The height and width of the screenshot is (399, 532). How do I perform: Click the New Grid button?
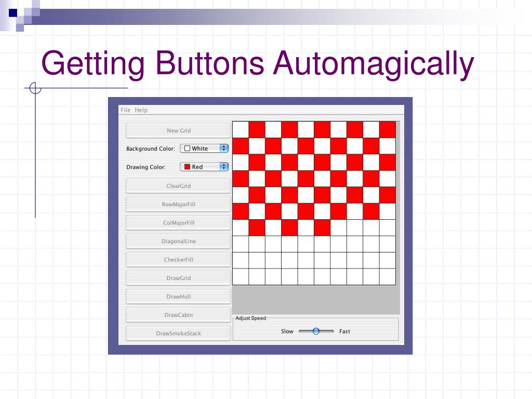coord(179,130)
